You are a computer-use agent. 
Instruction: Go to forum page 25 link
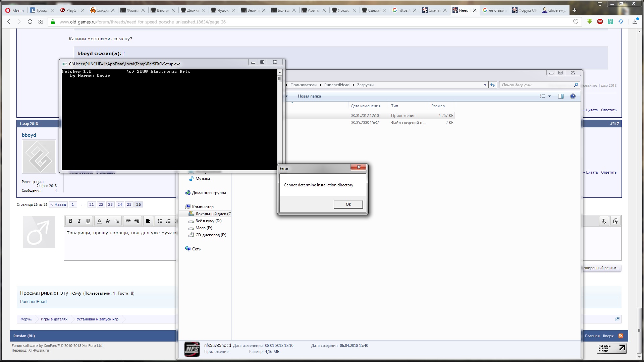(x=129, y=204)
